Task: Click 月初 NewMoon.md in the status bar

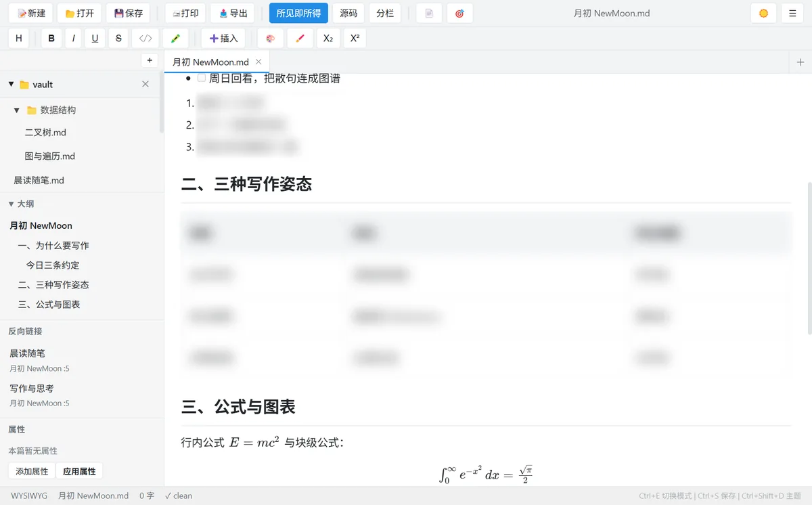Action: point(93,496)
